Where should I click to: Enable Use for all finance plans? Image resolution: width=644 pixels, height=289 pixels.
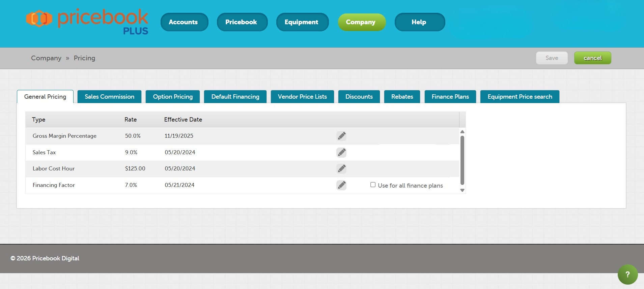pos(373,185)
